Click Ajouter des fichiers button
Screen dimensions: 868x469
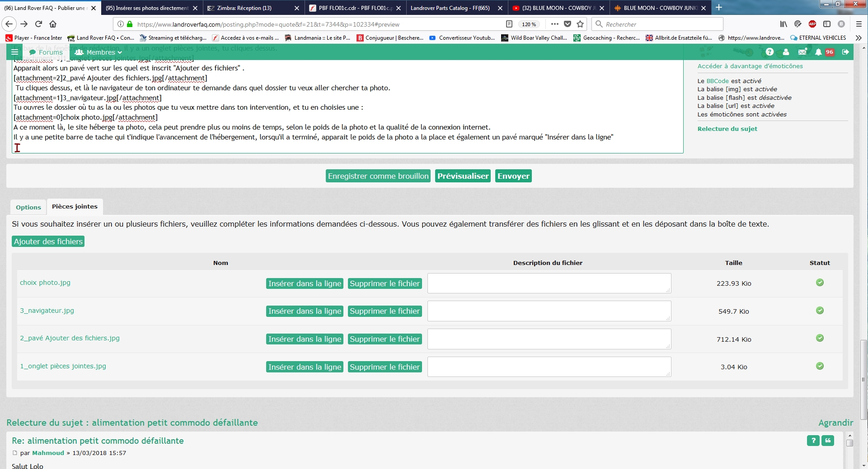(x=48, y=241)
